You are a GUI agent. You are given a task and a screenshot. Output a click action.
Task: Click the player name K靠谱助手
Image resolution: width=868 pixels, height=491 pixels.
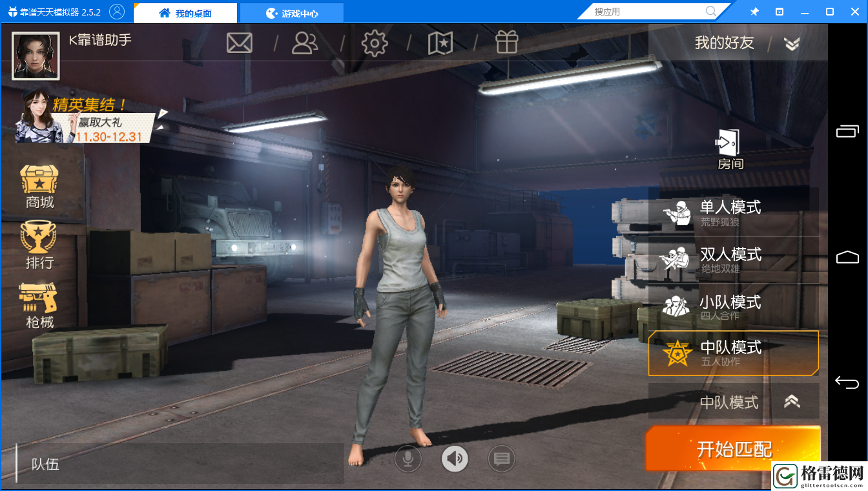point(100,39)
